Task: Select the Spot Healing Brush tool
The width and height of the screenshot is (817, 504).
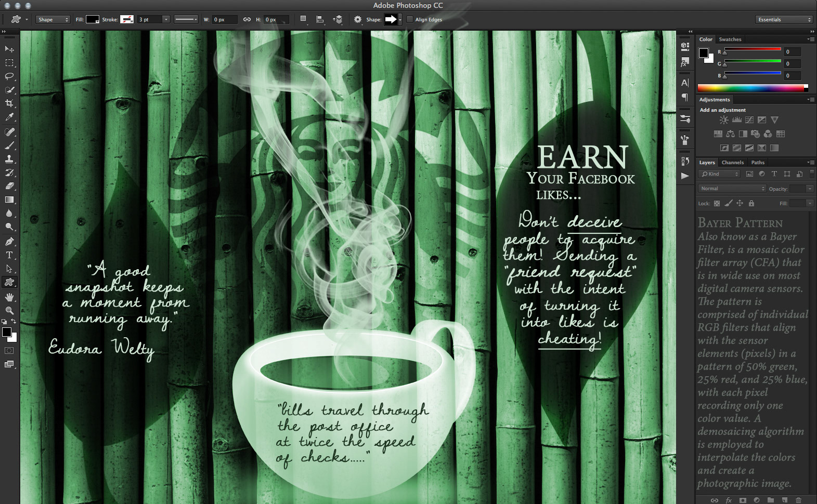Action: click(x=9, y=132)
